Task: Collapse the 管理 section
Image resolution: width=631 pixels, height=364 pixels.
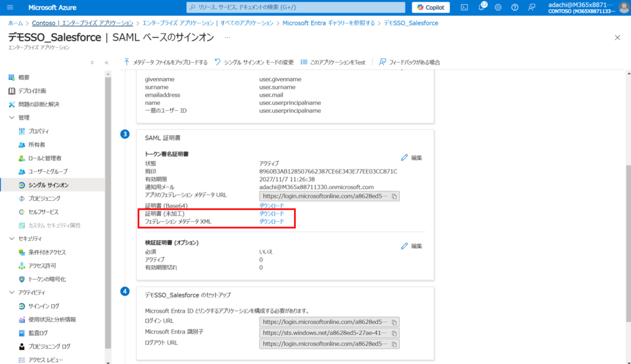Action: [12, 118]
